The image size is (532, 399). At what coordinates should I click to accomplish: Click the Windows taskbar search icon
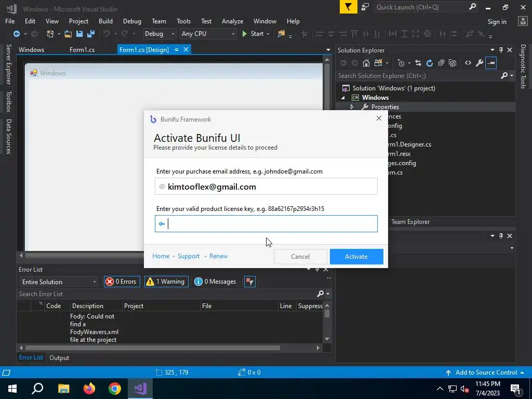tap(37, 389)
